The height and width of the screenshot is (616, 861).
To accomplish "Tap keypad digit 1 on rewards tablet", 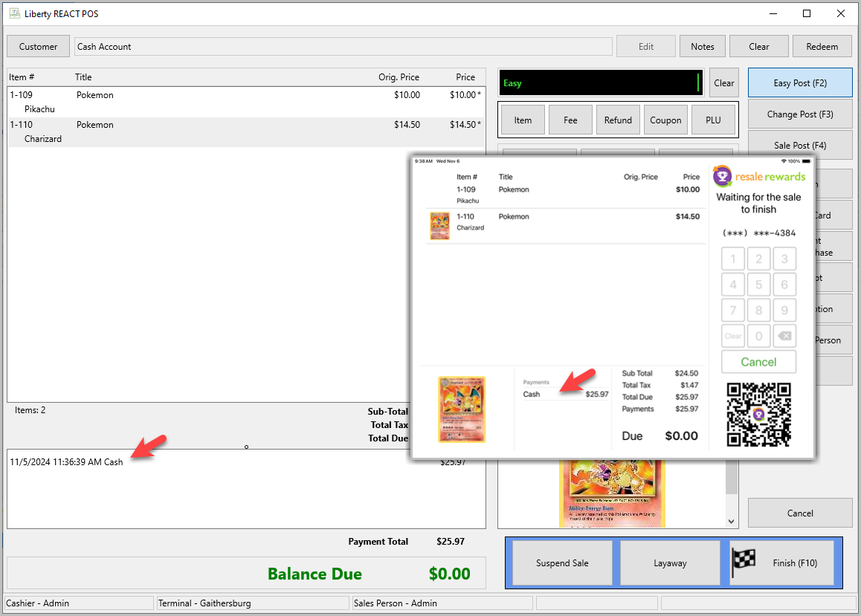I will pyautogui.click(x=733, y=259).
